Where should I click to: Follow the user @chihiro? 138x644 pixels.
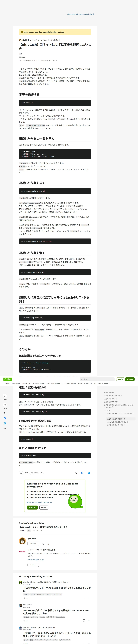[33, 544]
